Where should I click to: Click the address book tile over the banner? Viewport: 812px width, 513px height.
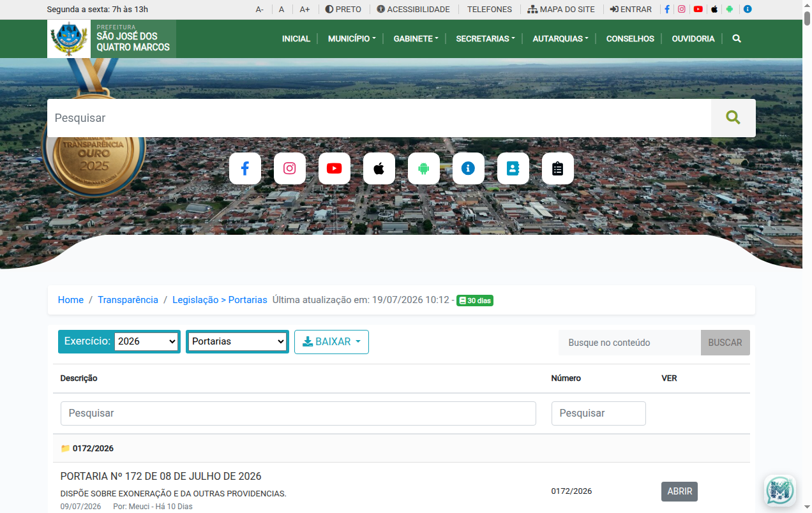point(513,168)
